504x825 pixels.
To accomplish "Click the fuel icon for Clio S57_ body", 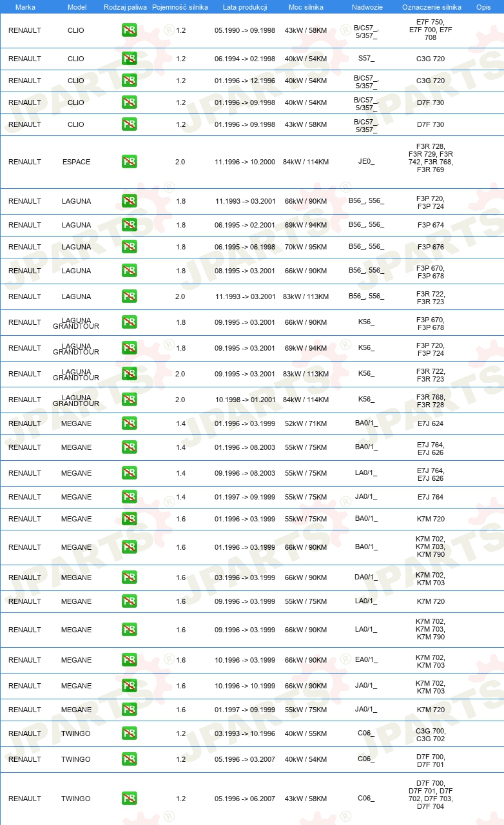I will click(129, 59).
